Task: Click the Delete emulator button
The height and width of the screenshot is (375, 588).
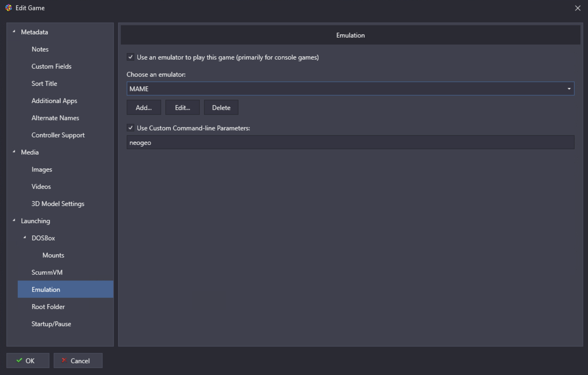Action: point(221,108)
